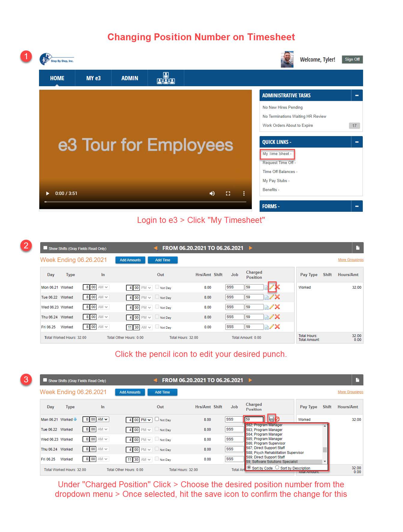Open the HOME tab
The width and height of the screenshot is (403, 532).
click(57, 78)
